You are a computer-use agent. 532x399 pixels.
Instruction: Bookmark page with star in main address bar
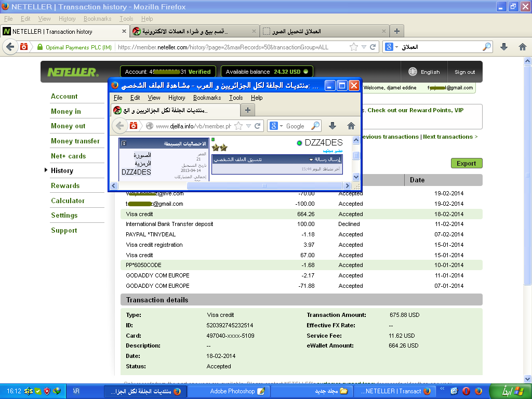click(353, 47)
